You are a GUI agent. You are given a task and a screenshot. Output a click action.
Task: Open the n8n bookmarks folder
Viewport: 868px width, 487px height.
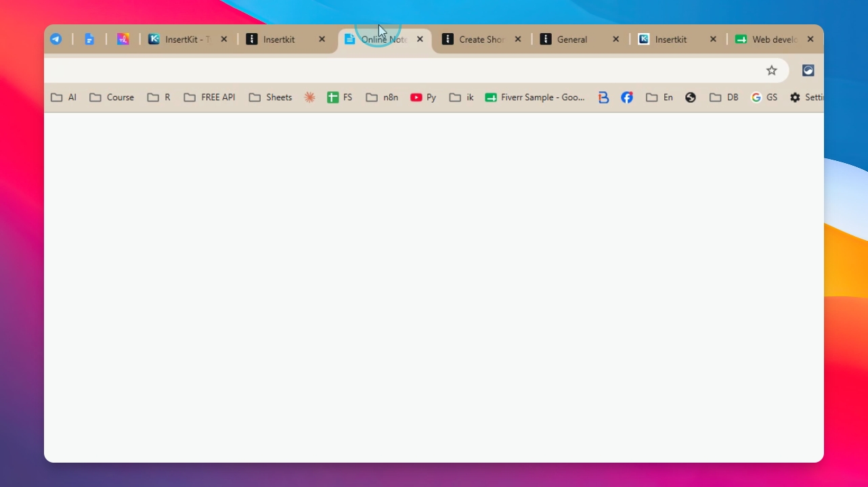[382, 97]
